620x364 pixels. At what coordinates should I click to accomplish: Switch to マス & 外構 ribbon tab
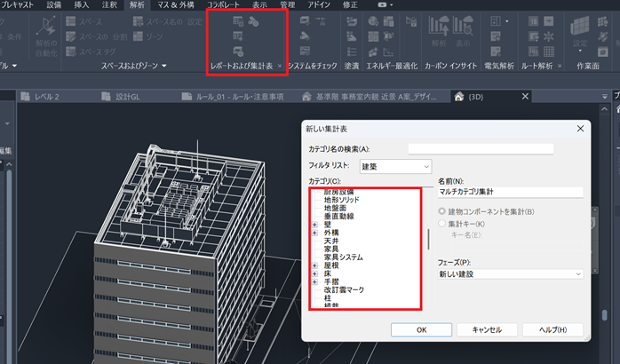tap(176, 4)
